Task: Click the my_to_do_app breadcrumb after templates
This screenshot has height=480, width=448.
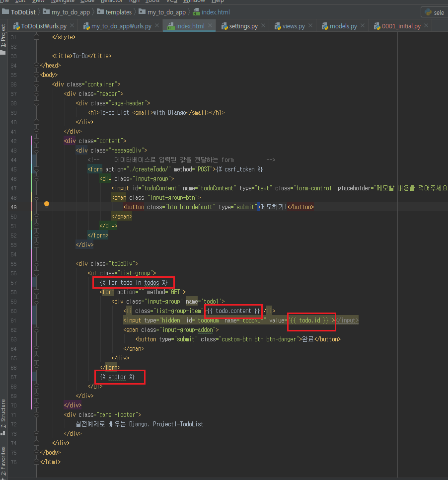Action: [162, 12]
